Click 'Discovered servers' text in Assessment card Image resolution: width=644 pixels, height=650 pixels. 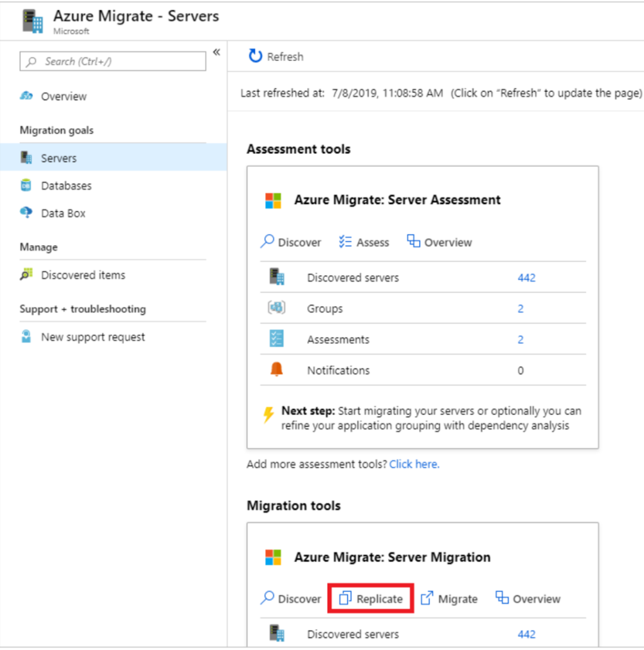point(352,278)
